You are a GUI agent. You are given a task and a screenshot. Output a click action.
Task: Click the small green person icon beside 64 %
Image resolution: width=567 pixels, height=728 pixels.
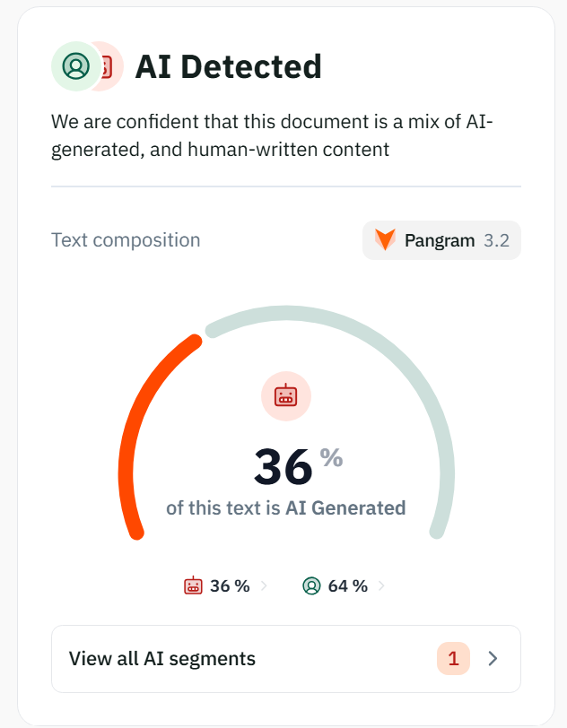tap(311, 586)
